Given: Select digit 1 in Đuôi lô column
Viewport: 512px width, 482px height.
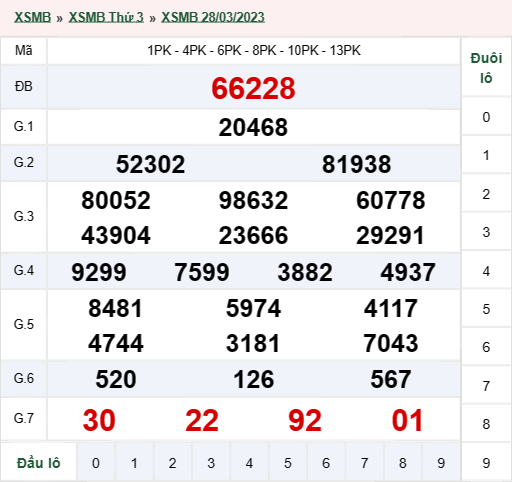Looking at the screenshot, I should pyautogui.click(x=486, y=155).
